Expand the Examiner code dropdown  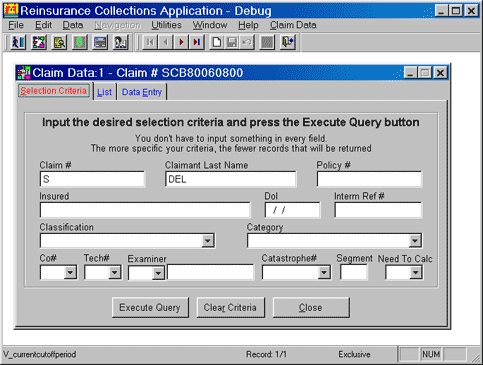pyautogui.click(x=158, y=273)
